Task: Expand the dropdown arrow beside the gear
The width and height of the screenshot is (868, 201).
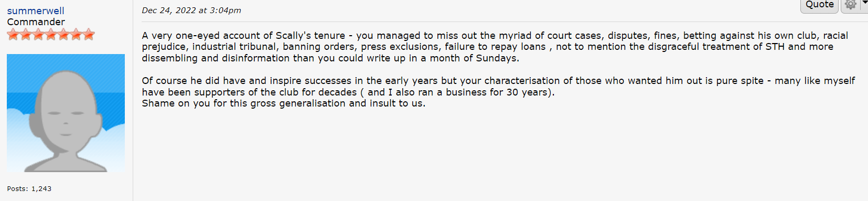Action: pyautogui.click(x=864, y=4)
